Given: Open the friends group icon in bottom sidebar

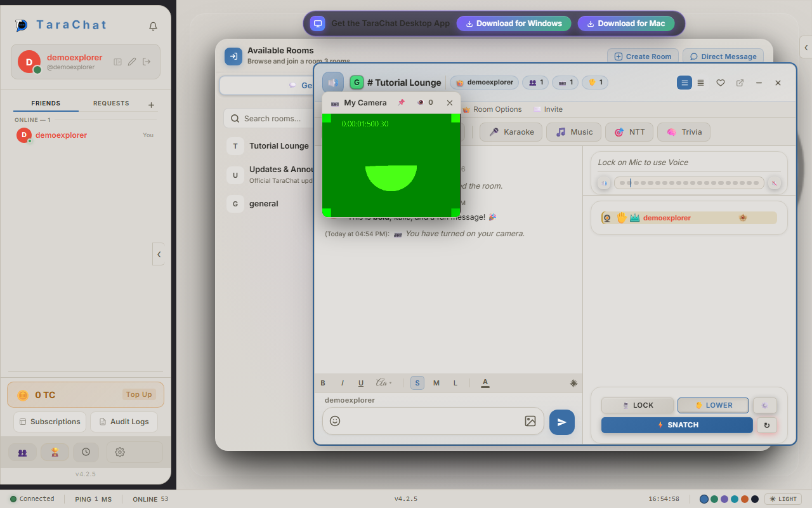Looking at the screenshot, I should [22, 452].
